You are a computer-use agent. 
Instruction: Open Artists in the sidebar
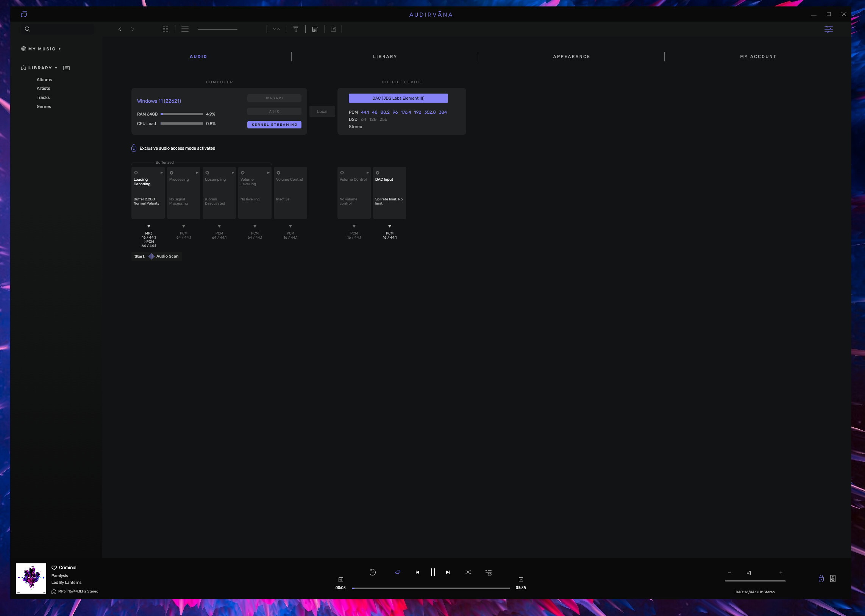(x=43, y=88)
